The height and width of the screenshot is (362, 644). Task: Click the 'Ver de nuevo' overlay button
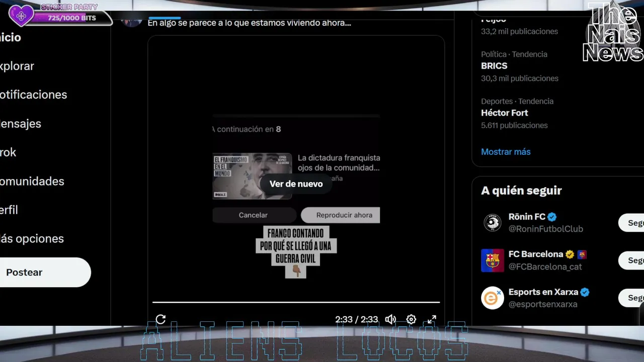(x=296, y=184)
